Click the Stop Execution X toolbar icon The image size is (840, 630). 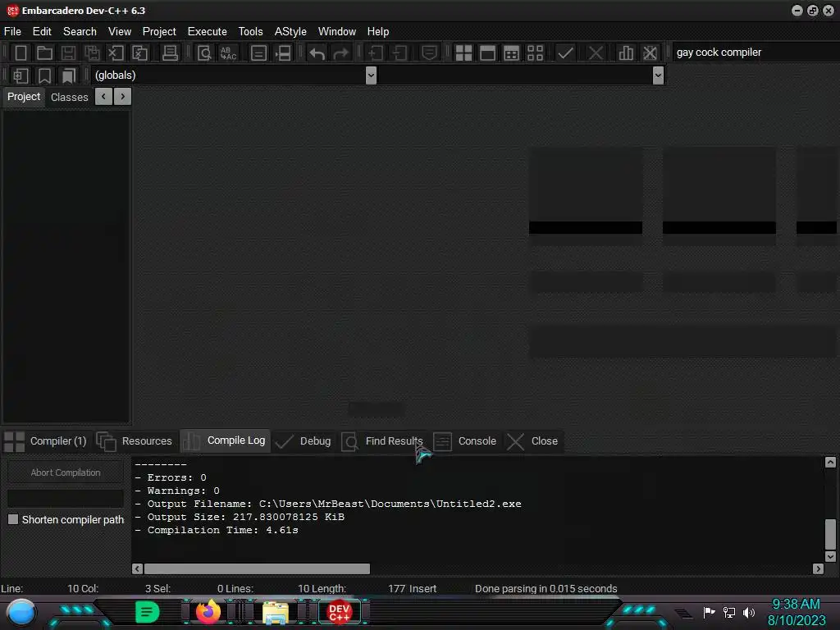(596, 53)
